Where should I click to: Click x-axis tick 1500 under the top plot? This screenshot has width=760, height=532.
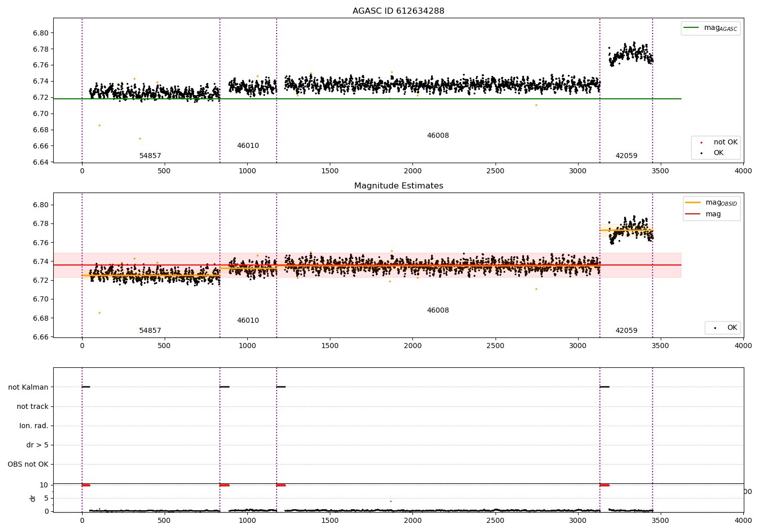(330, 171)
